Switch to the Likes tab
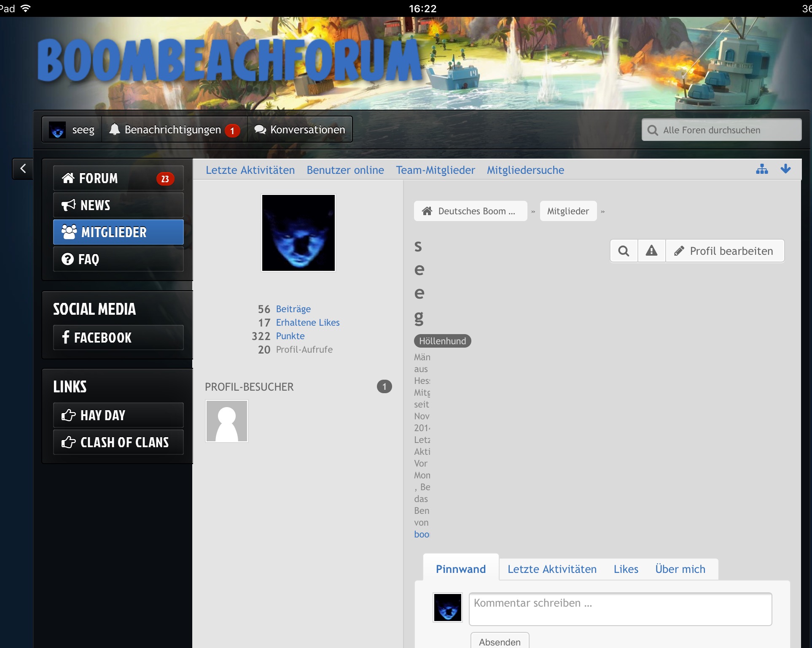Screen dimensions: 812x648 click(x=626, y=569)
